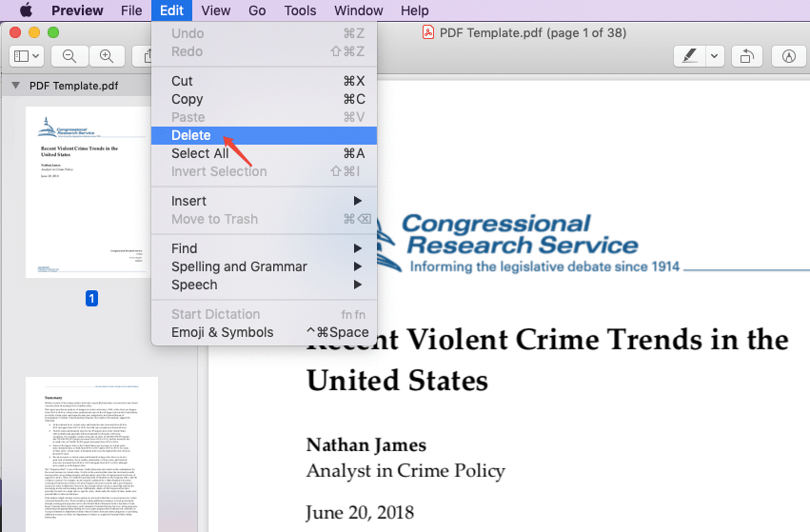Select the Highlight pen tool
This screenshot has width=810, height=532.
tap(689, 56)
